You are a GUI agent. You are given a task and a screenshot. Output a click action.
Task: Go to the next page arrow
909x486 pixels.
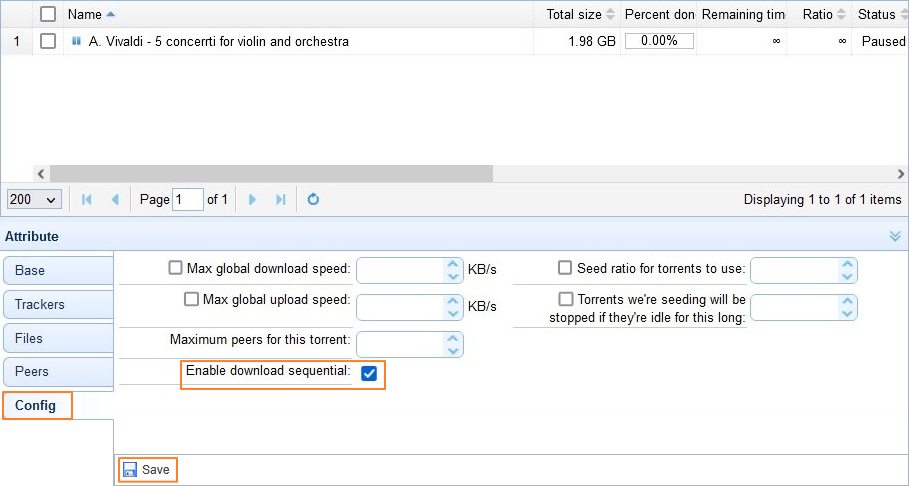252,200
